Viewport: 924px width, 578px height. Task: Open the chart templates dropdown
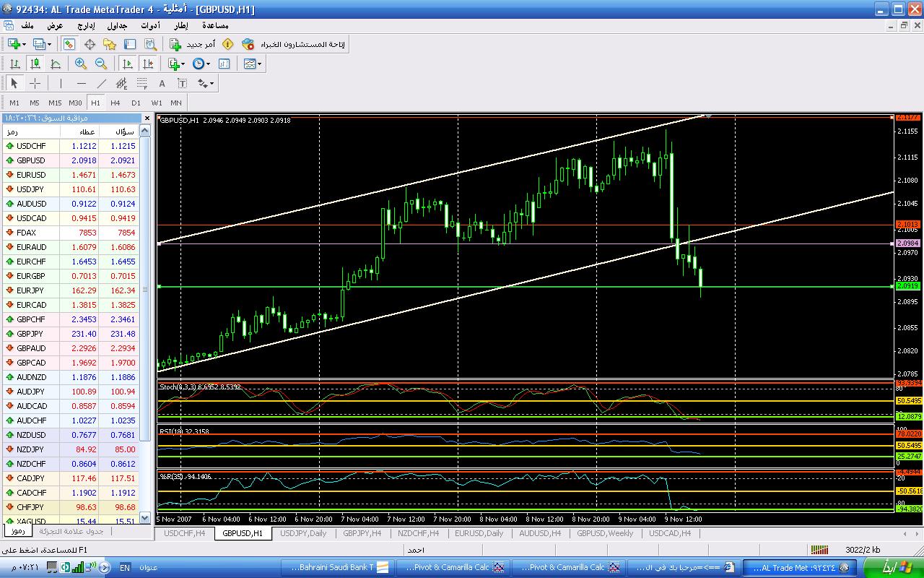click(x=253, y=64)
